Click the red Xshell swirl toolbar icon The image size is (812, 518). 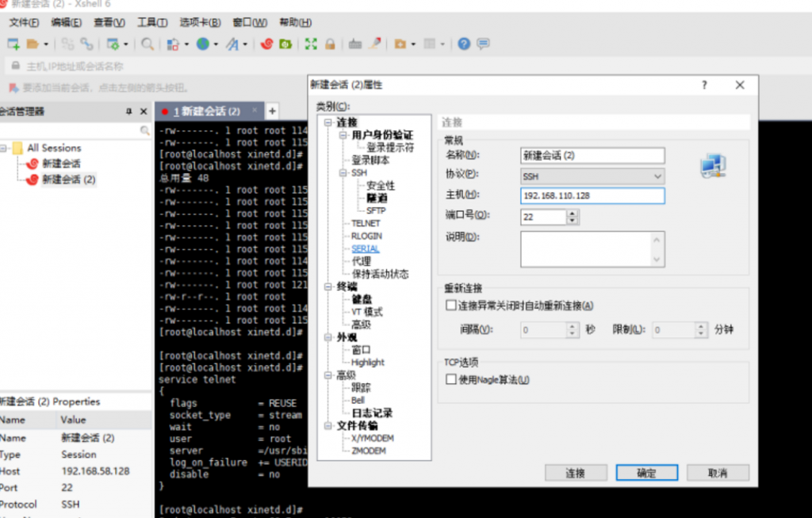[267, 44]
